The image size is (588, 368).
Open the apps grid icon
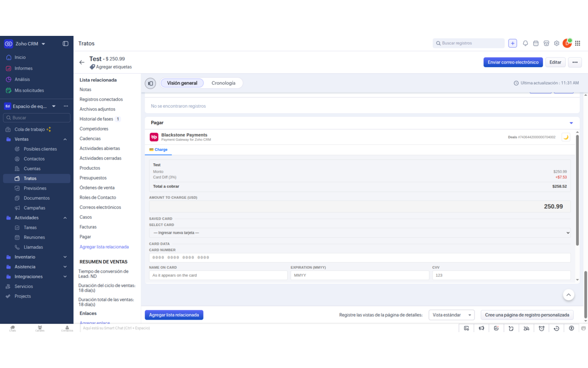[x=577, y=43]
